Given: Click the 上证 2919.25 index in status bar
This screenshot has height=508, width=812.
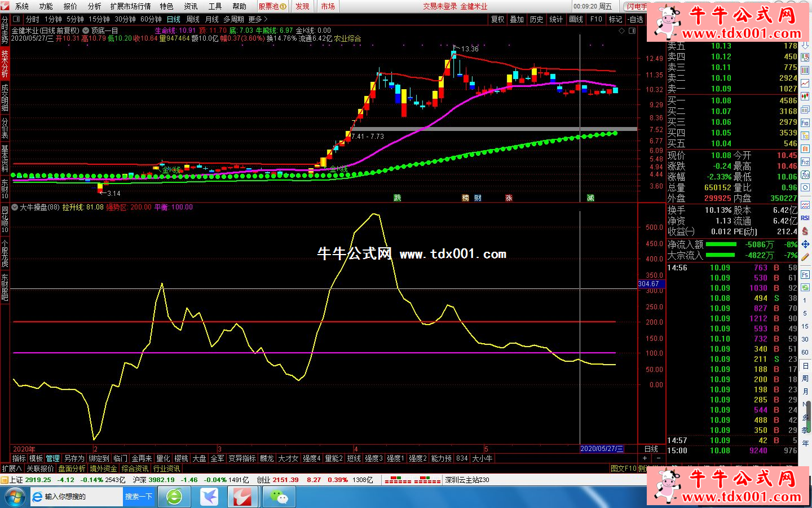Looking at the screenshot, I should click(x=30, y=480).
